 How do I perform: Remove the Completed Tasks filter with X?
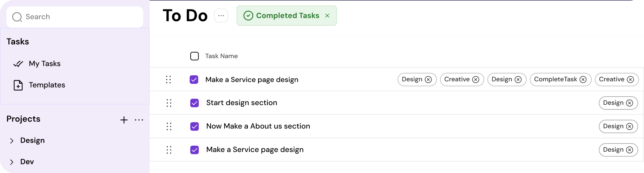[x=327, y=16]
